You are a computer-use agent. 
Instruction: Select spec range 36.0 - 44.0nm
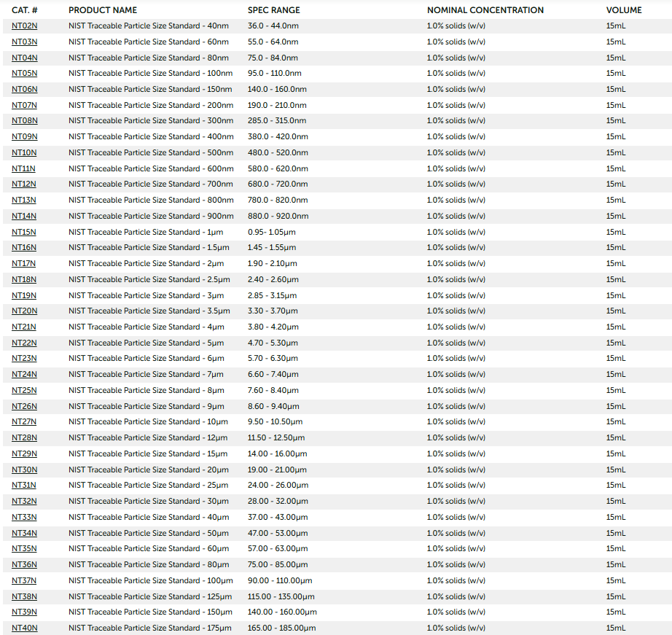point(273,26)
